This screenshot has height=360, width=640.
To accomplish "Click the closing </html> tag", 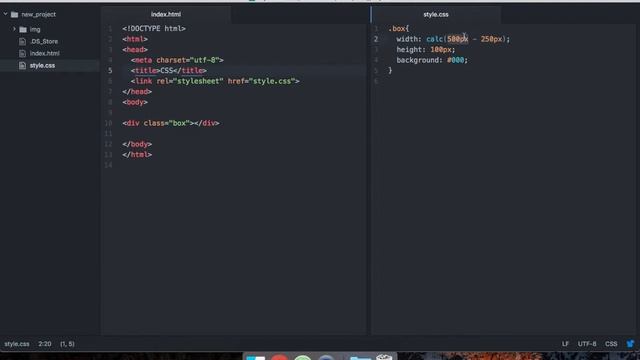I will pos(137,155).
